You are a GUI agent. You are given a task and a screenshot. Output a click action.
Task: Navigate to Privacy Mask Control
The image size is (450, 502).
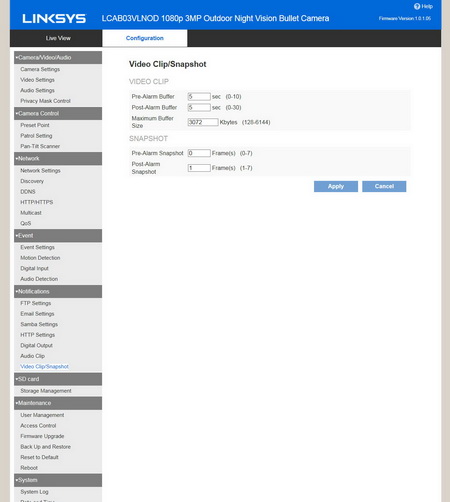[x=45, y=101]
